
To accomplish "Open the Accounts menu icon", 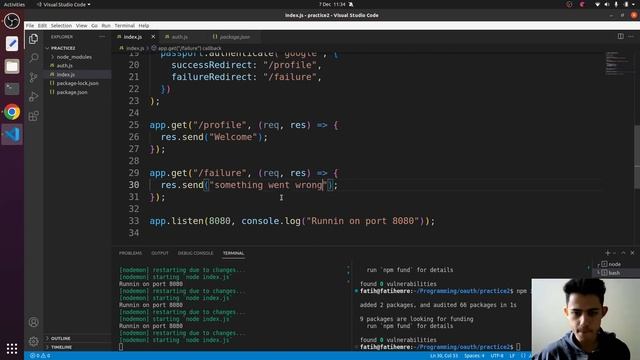I will (33, 322).
